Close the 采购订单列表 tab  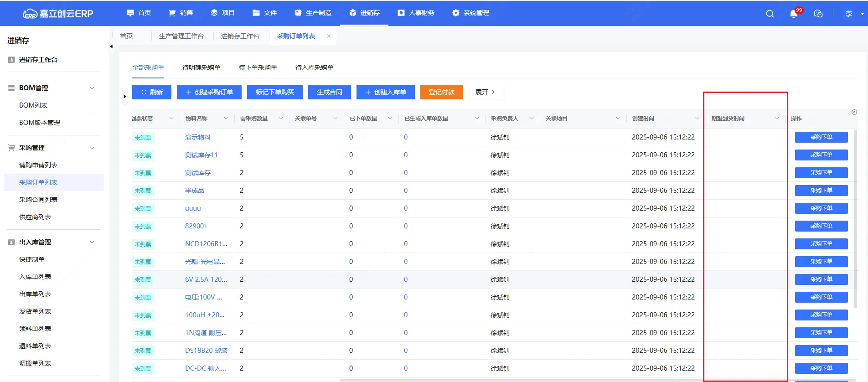tap(329, 36)
